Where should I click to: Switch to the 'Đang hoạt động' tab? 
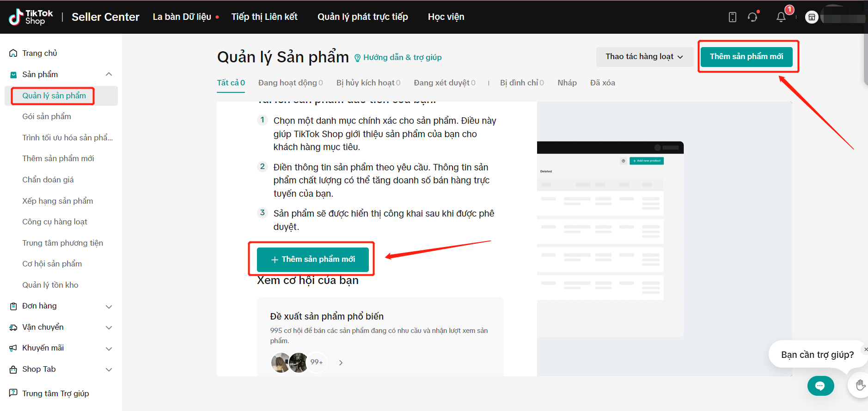pos(290,83)
